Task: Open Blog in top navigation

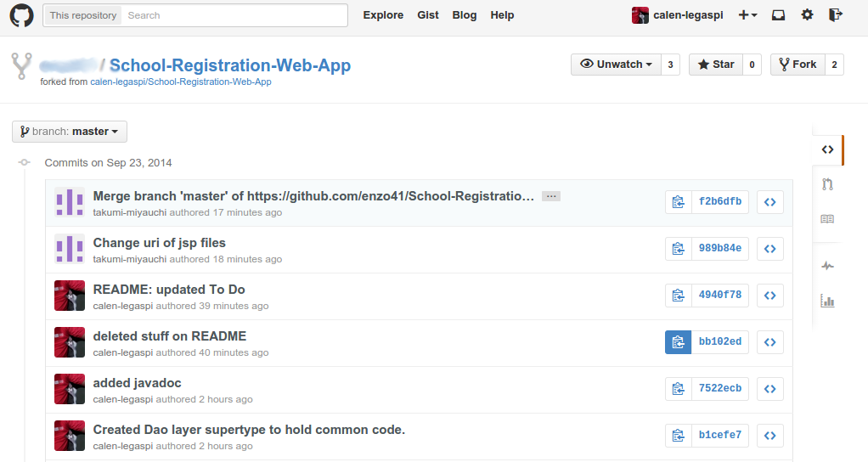Action: coord(465,15)
